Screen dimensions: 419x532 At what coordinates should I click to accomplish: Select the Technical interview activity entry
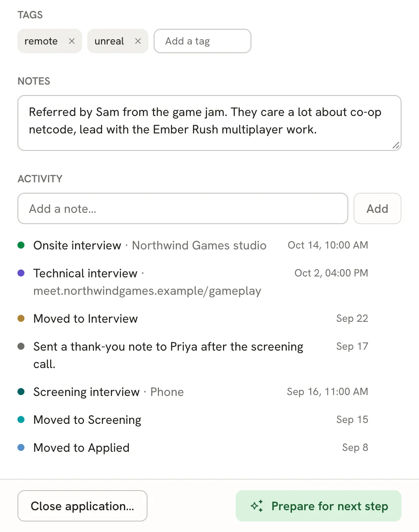pos(193,282)
